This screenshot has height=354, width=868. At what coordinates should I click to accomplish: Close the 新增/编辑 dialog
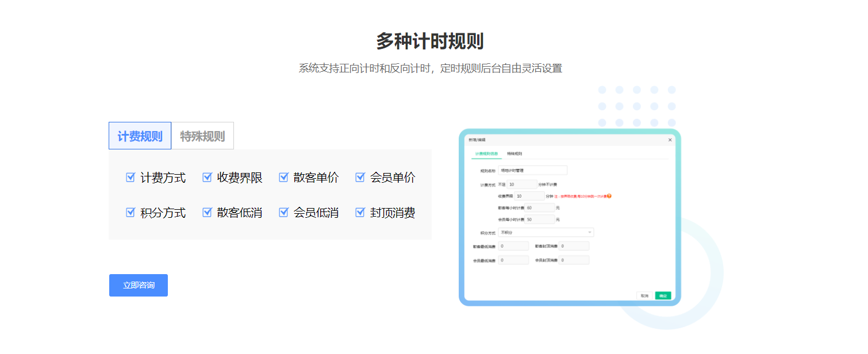(670, 140)
